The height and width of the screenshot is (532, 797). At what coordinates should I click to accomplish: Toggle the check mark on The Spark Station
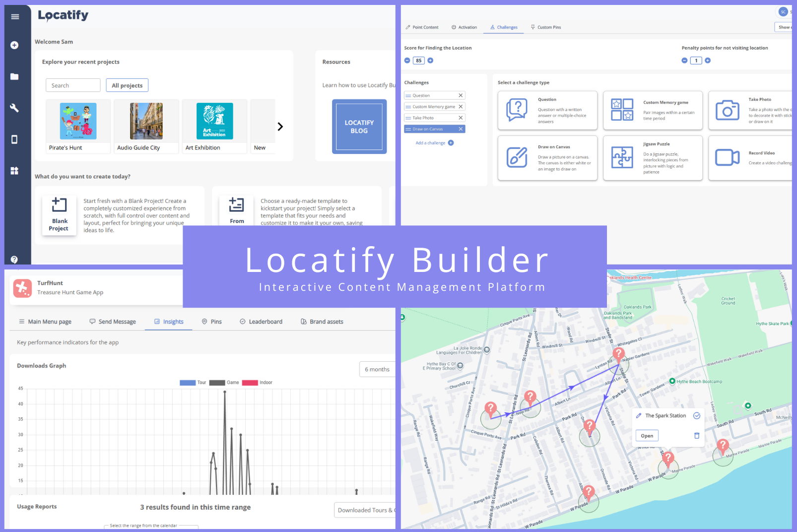tap(697, 416)
